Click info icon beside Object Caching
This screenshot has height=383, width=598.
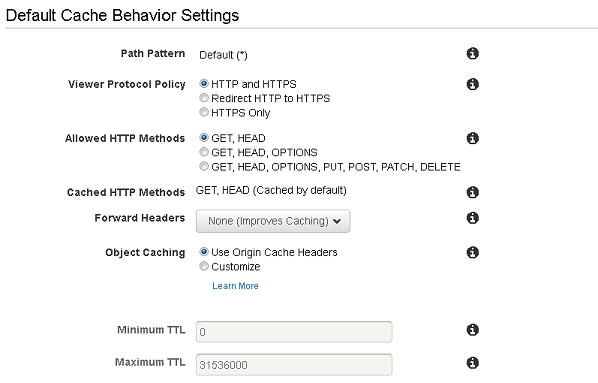473,252
